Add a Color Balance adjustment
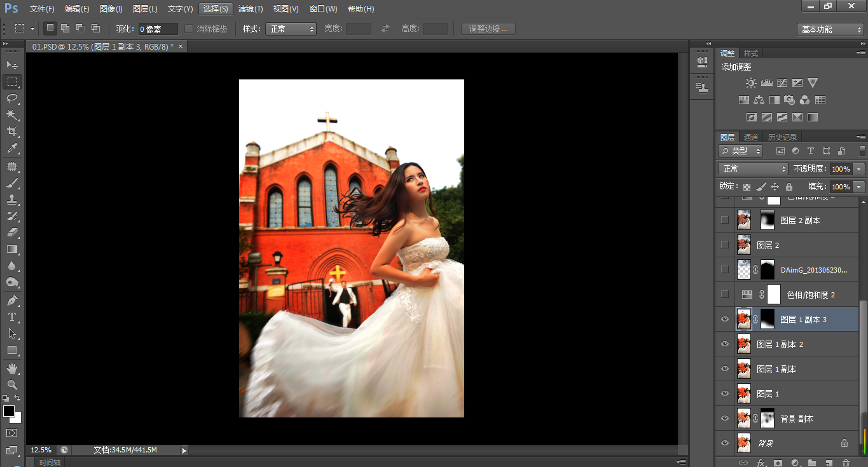 click(759, 100)
